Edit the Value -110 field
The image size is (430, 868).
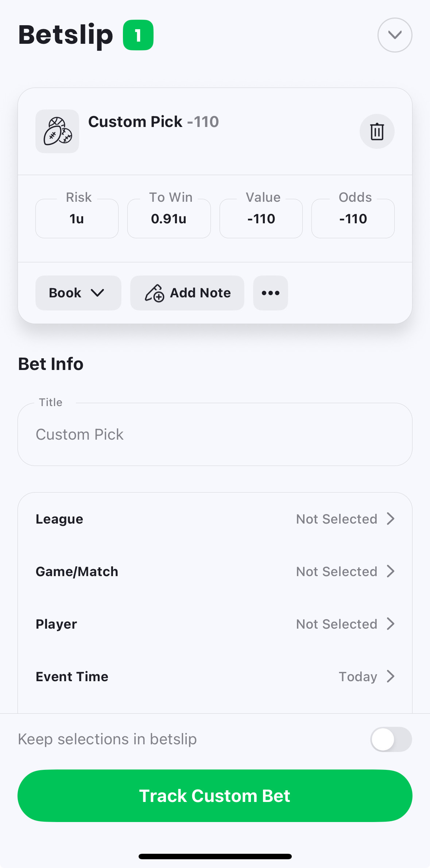(261, 218)
